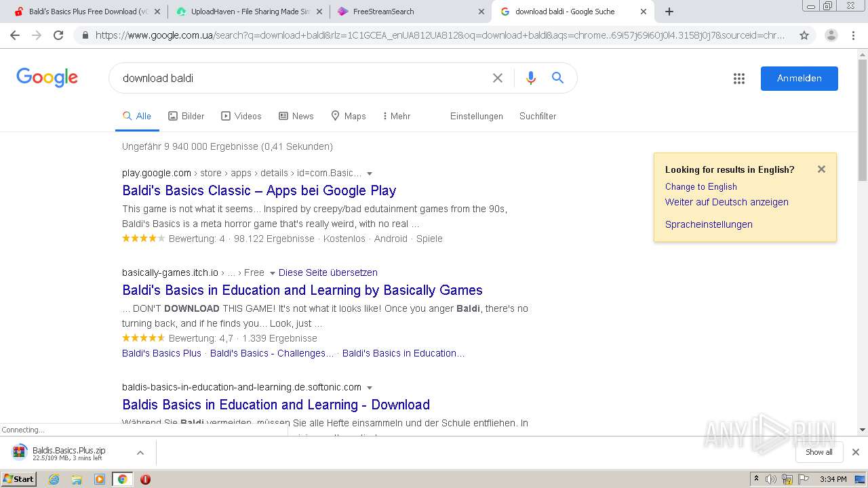Close the UploadHaven tab

(x=319, y=12)
